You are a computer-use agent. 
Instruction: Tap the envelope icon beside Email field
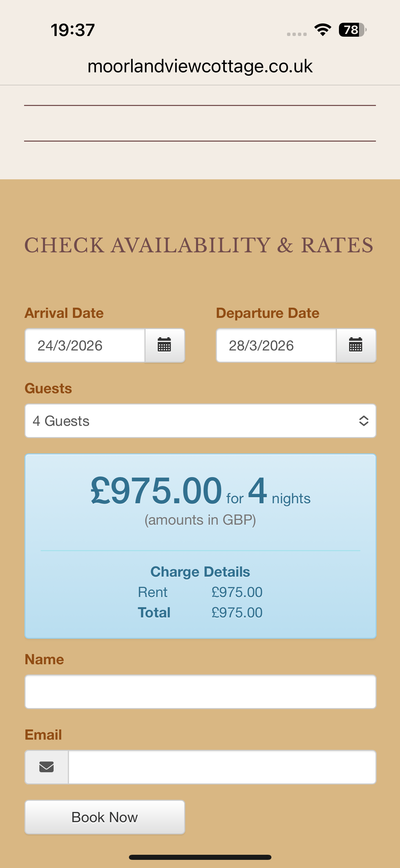click(x=46, y=767)
